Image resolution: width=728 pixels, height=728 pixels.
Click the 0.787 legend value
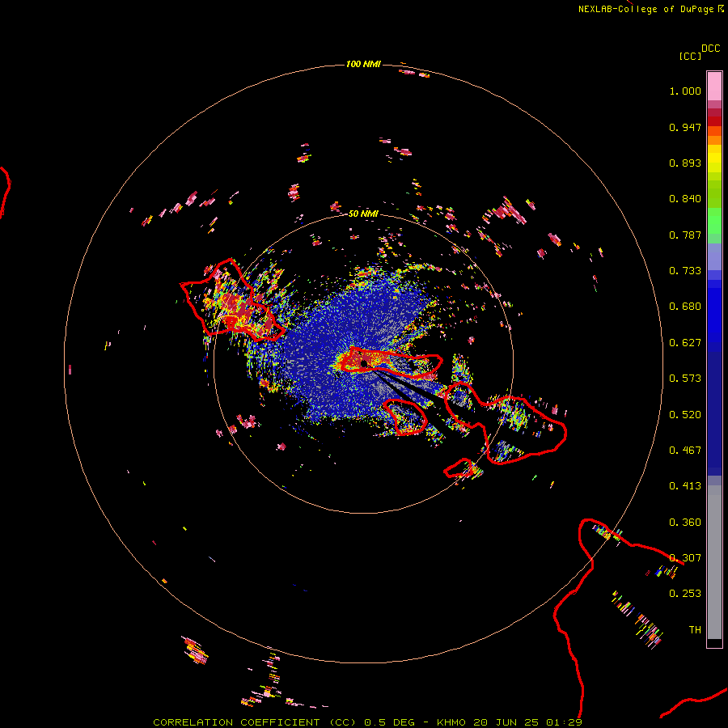point(685,235)
